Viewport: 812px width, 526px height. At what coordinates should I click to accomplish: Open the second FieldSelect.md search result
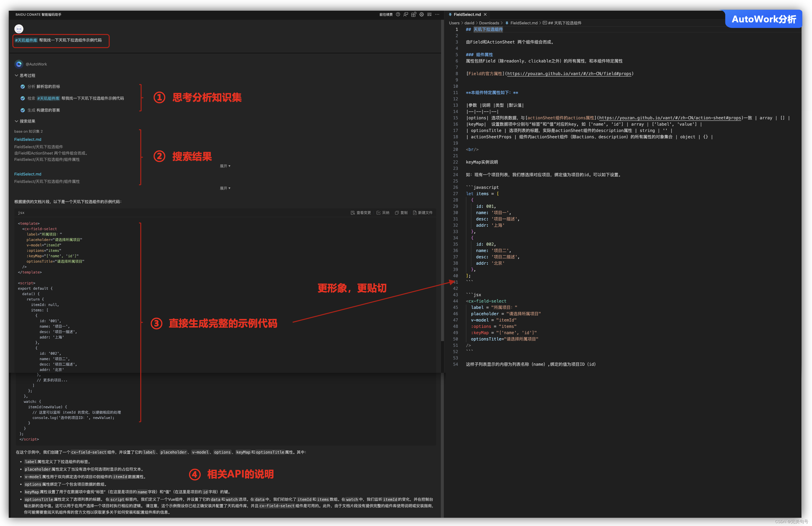(28, 174)
